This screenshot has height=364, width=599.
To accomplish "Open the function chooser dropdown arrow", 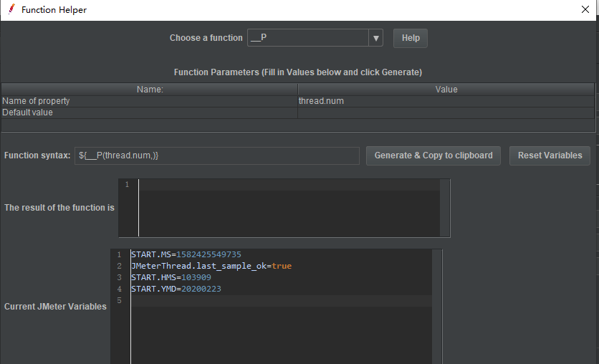I will [376, 38].
